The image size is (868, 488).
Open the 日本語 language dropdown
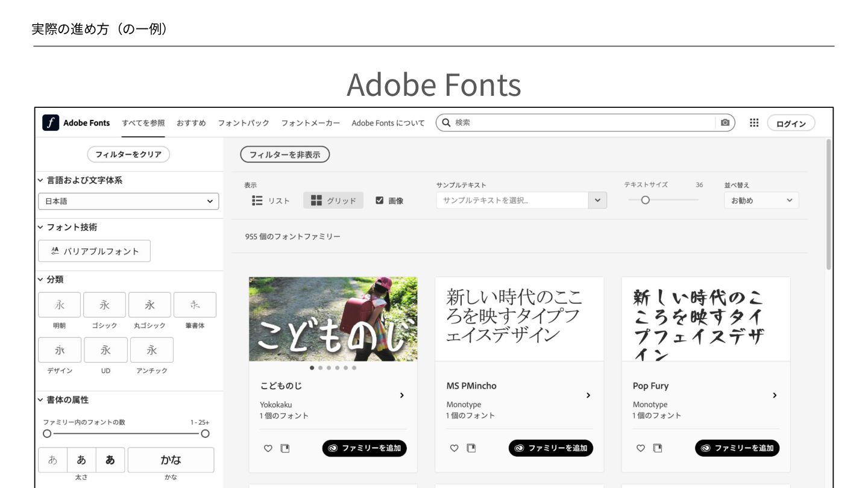(x=128, y=201)
